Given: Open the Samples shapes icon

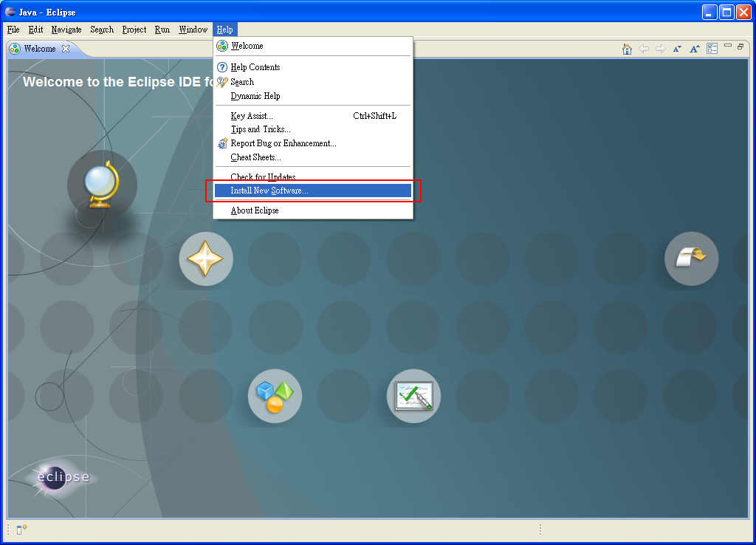Looking at the screenshot, I should [x=275, y=396].
